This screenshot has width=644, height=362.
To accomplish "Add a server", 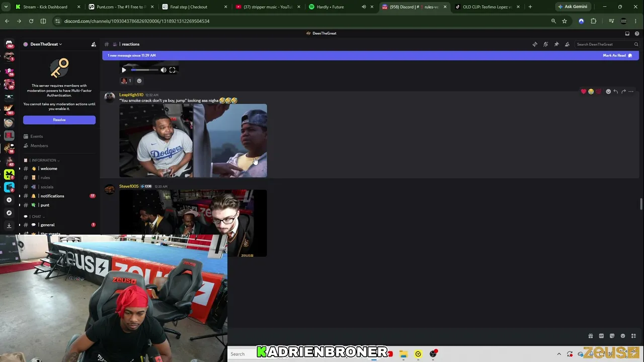I will pos(9,200).
